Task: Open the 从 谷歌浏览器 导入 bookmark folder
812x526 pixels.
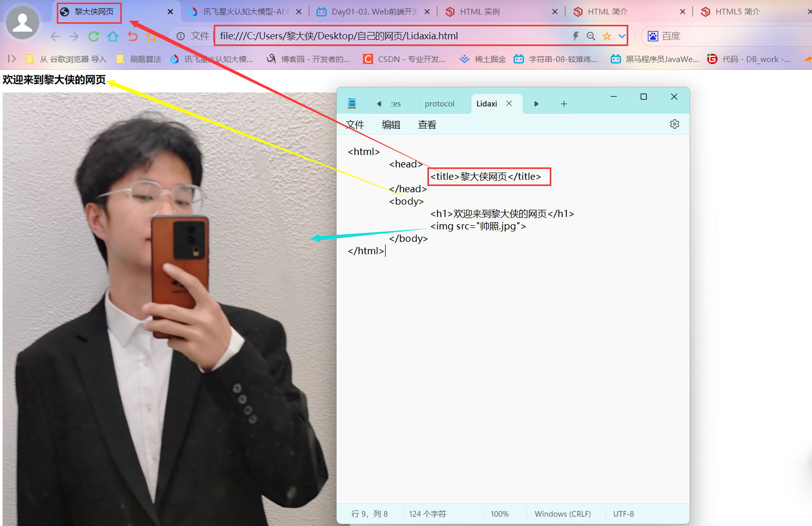Action: [x=66, y=59]
